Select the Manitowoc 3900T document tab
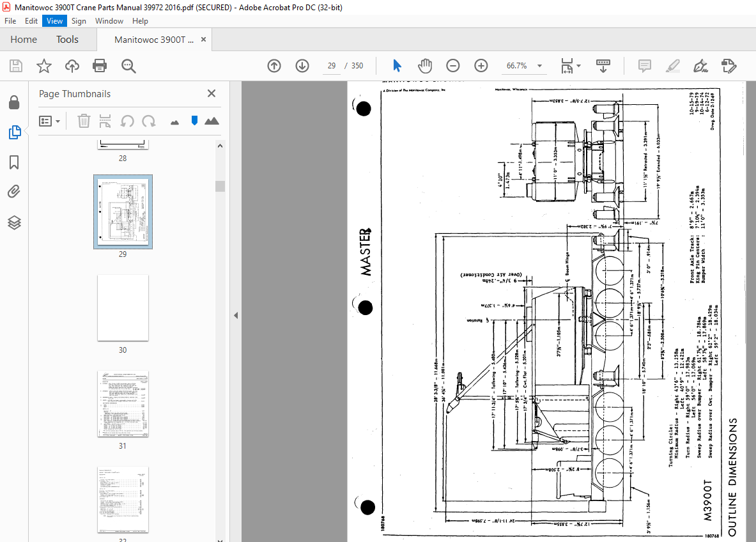The image size is (756, 542). coord(154,40)
